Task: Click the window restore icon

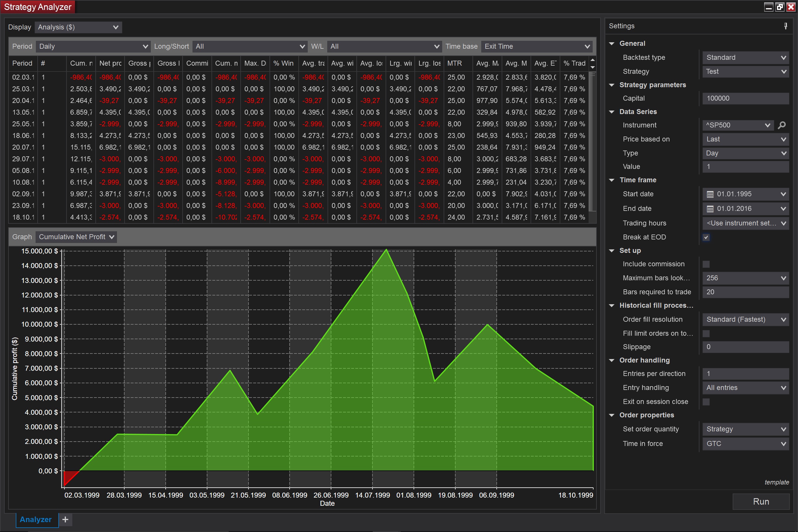Action: click(779, 7)
